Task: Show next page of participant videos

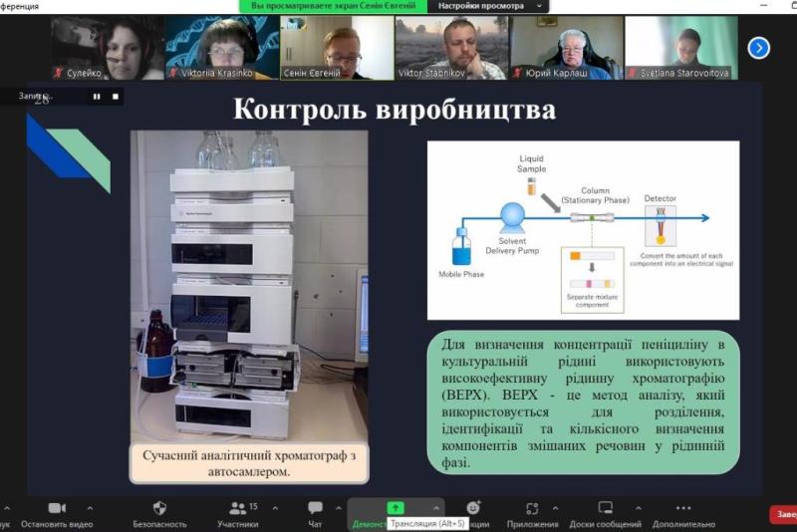Action: pyautogui.click(x=758, y=48)
